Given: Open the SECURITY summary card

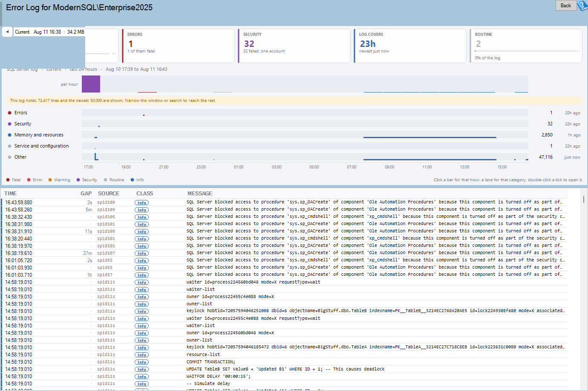Looking at the screenshot, I should coord(294,46).
